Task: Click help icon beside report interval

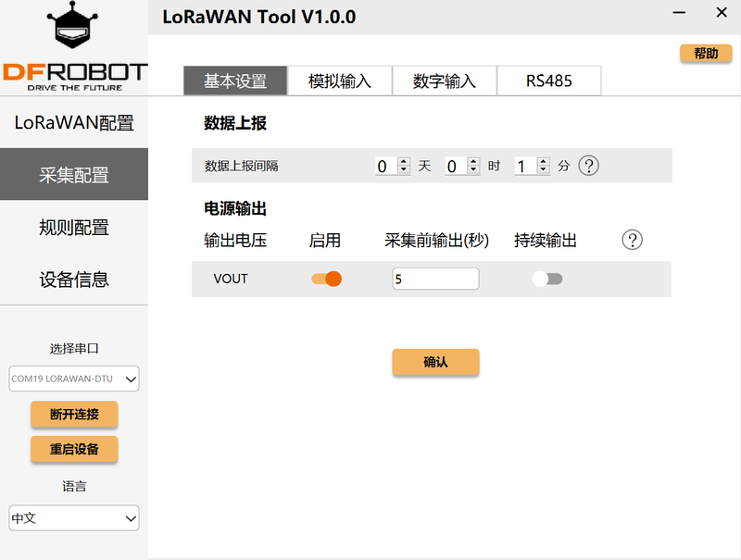Action: (589, 166)
